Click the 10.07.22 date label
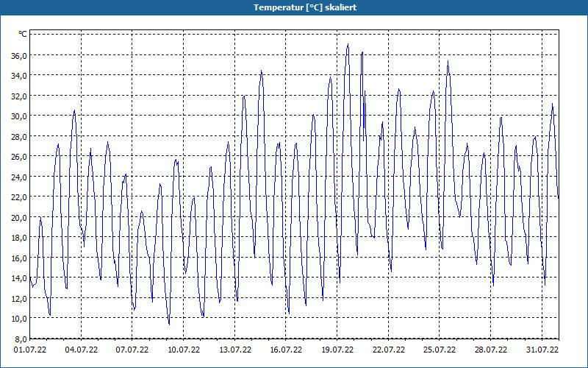This screenshot has width=588, height=368. [x=184, y=350]
